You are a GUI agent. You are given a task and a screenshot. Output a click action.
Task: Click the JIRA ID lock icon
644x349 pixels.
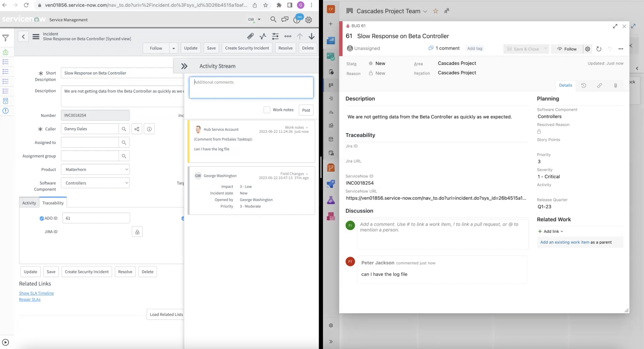coord(137,232)
